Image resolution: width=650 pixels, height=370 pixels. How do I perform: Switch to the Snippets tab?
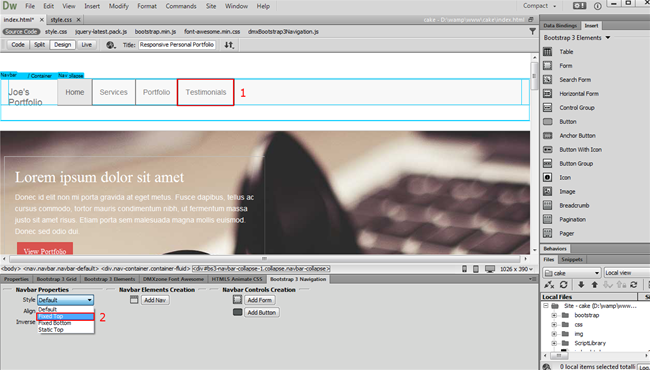coord(572,260)
